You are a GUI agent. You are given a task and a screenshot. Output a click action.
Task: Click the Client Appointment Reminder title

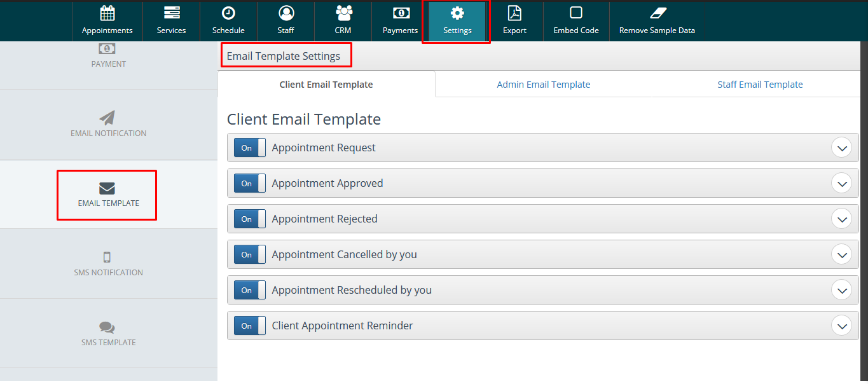[x=343, y=326]
